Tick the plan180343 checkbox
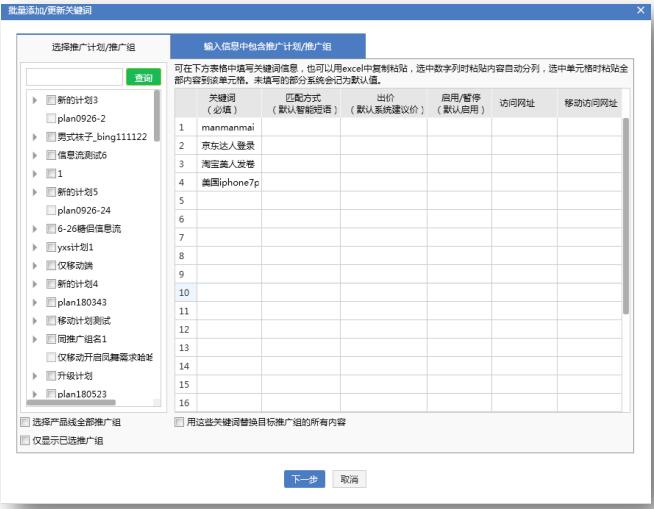 (51, 302)
